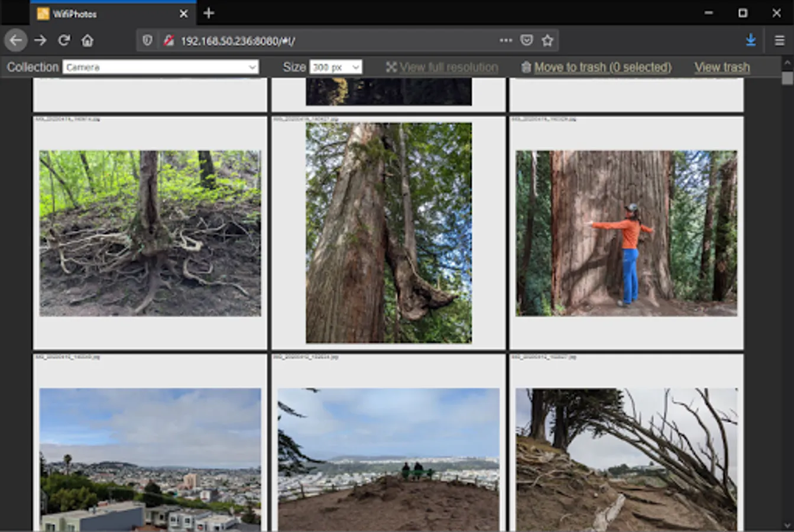The image size is (794, 532).
Task: Open the browser home page
Action: coord(87,40)
